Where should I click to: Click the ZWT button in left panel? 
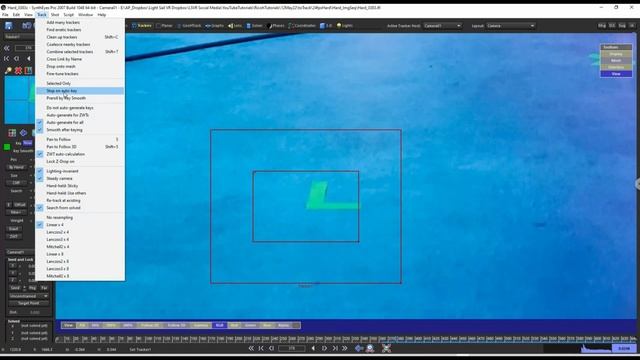pyautogui.click(x=14, y=236)
